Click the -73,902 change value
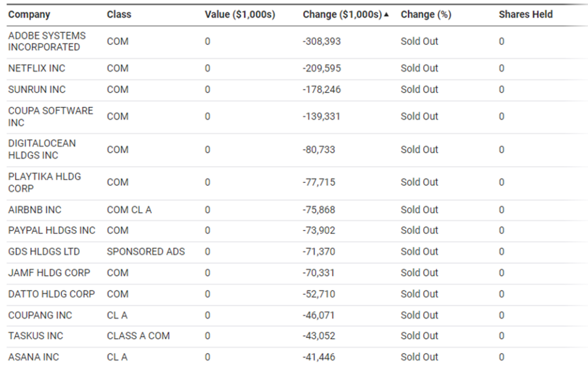Image resolution: width=588 pixels, height=368 pixels. point(319,230)
